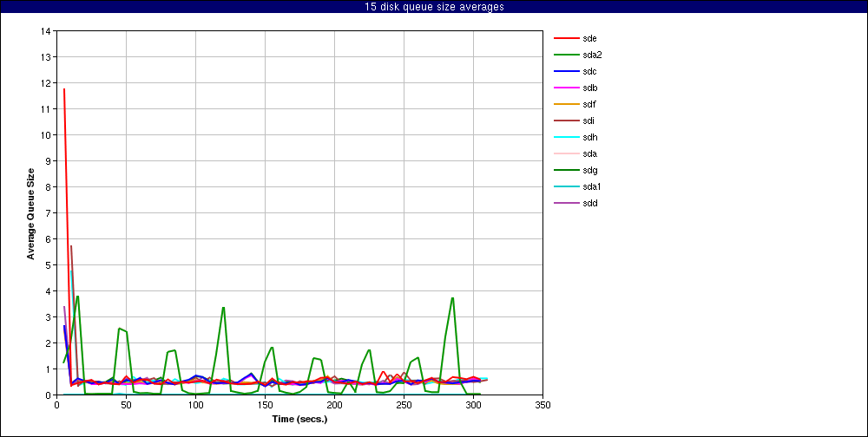Click the sdd legend label
This screenshot has width=868, height=437.
tap(589, 204)
